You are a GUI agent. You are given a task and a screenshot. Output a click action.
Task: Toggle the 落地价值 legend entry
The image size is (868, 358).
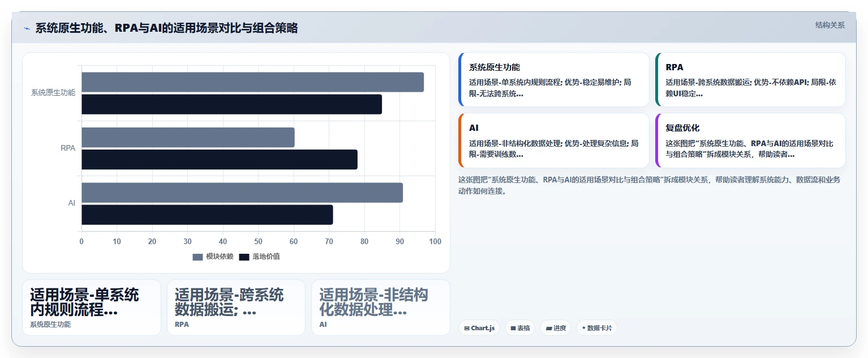click(x=259, y=257)
